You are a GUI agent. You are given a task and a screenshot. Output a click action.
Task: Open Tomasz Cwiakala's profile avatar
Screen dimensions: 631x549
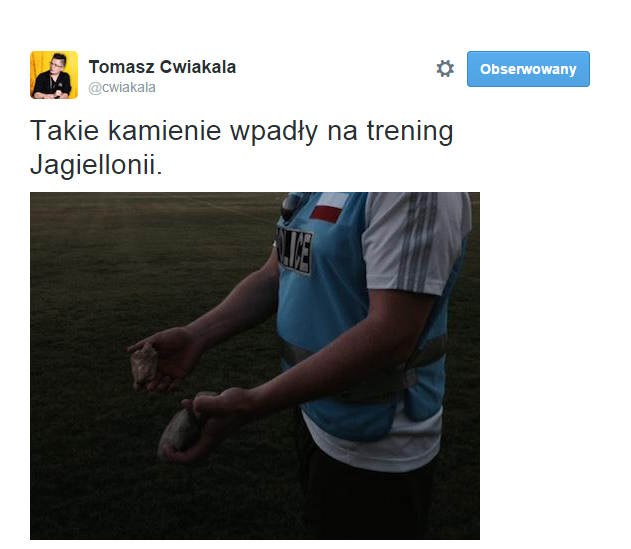(54, 75)
